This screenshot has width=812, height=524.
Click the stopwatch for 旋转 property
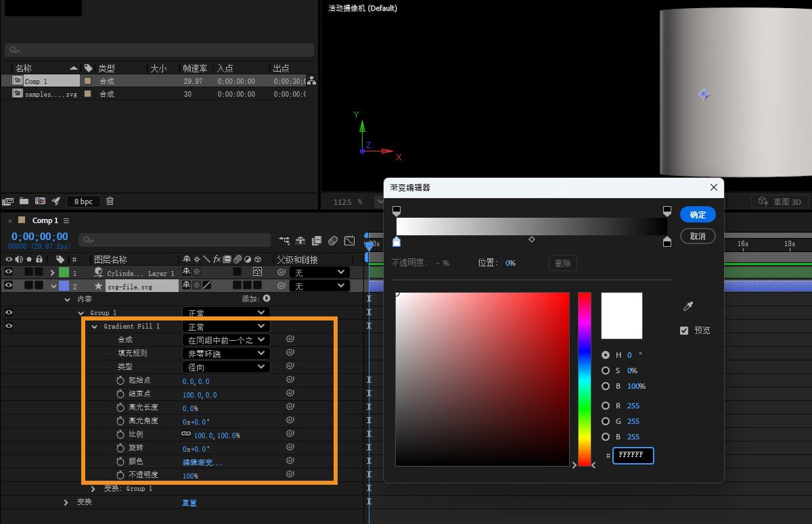120,448
